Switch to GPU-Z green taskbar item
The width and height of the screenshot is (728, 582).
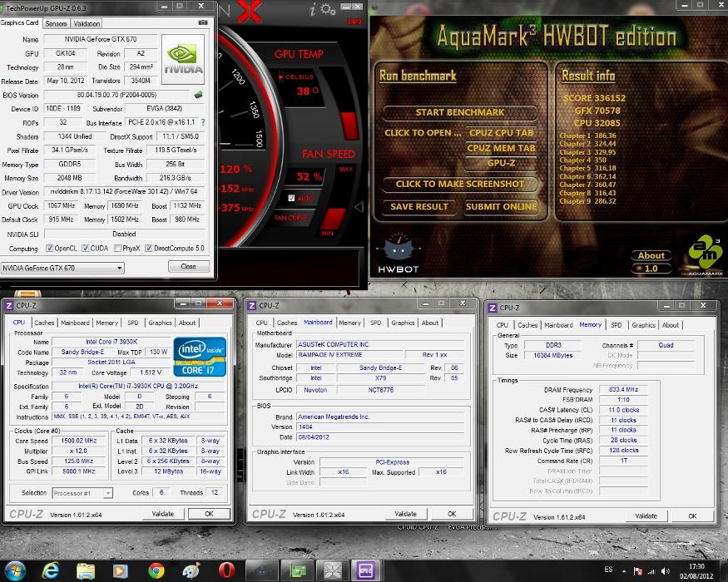click(x=297, y=570)
